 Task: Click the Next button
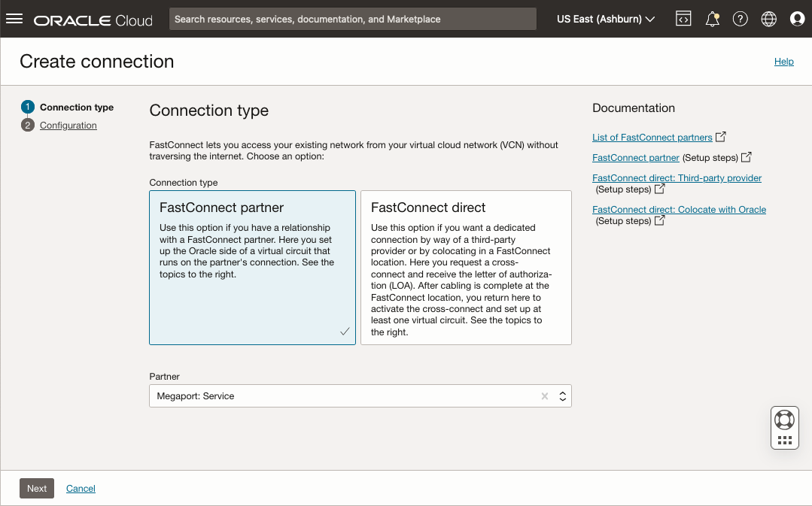(x=37, y=489)
